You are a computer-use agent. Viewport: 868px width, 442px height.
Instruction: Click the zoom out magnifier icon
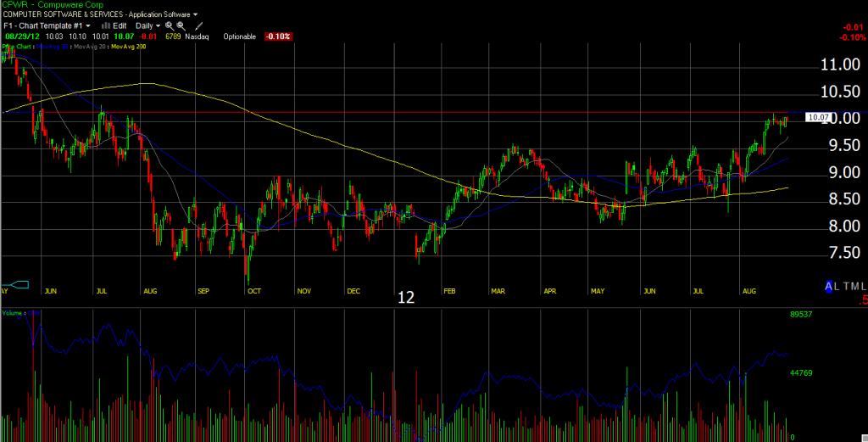click(181, 26)
